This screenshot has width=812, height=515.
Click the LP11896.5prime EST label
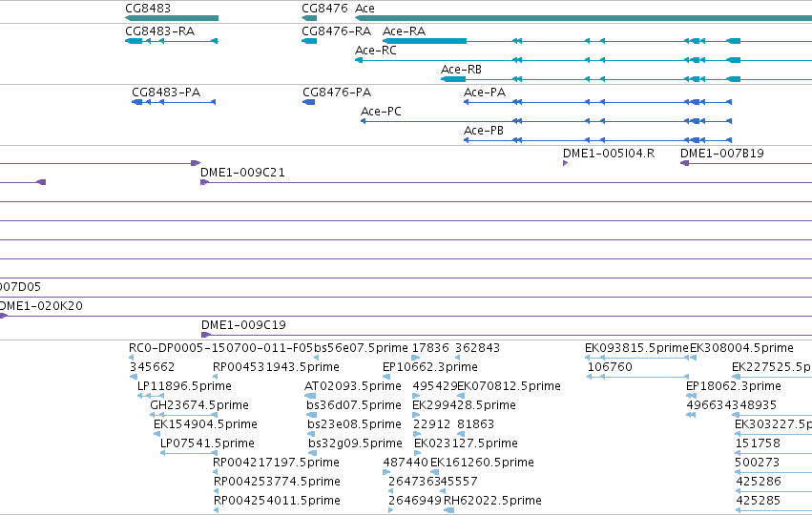(x=184, y=386)
